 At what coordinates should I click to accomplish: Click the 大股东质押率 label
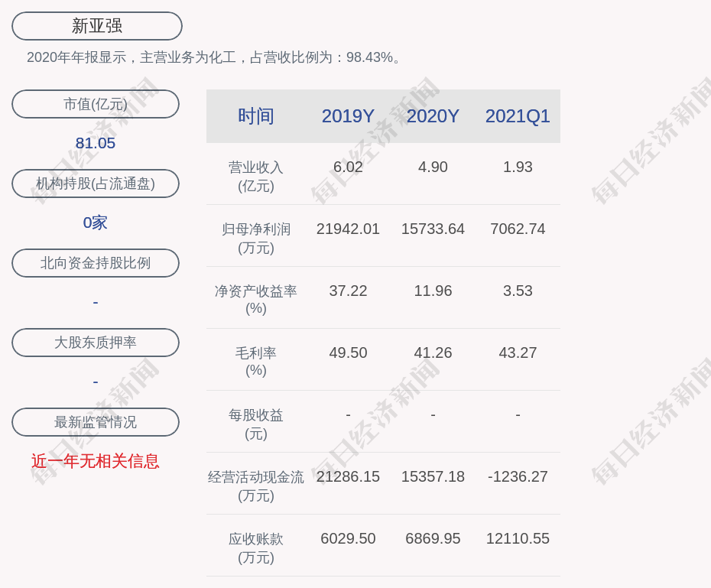tap(96, 343)
